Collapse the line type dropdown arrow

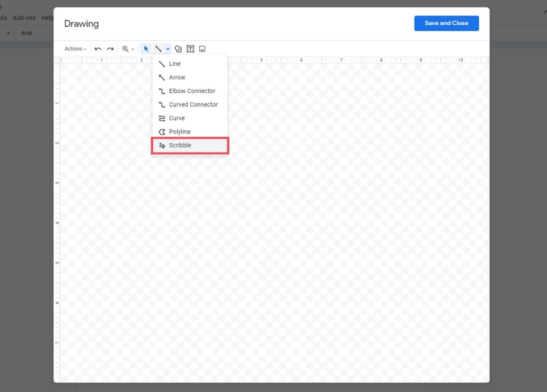pyautogui.click(x=168, y=49)
